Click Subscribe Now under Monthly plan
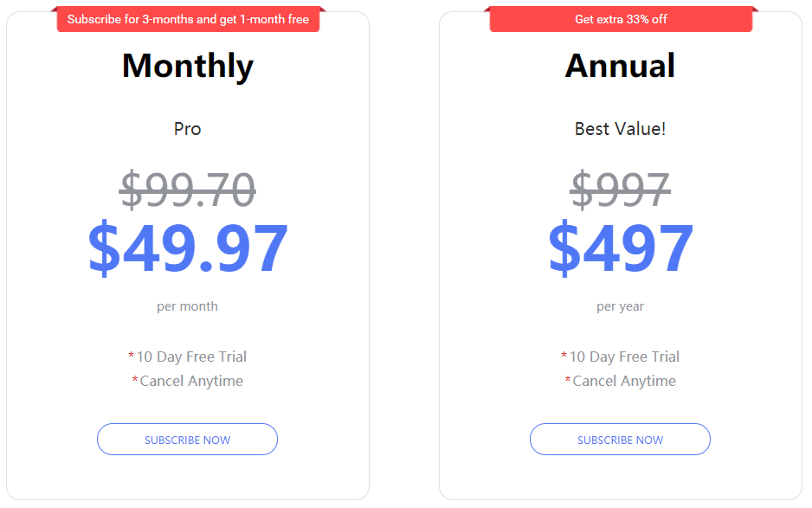This screenshot has width=812, height=508. point(187,439)
